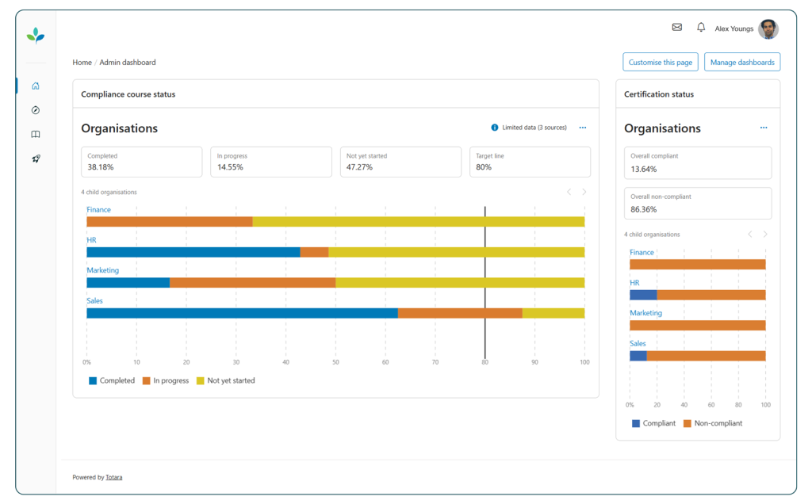Click Sales blue compliant segment in certification chart
Screen dimensions: 812x504
tap(638, 356)
